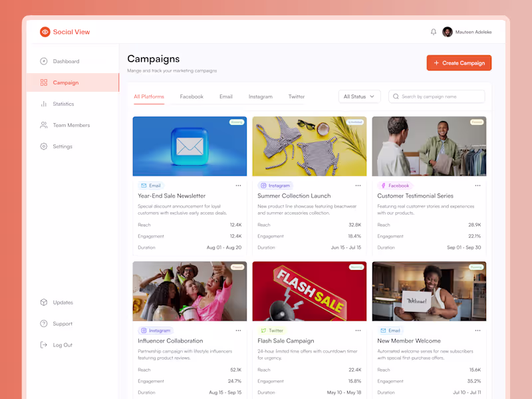Click the Team Members people icon
This screenshot has width=532, height=399.
coord(44,125)
